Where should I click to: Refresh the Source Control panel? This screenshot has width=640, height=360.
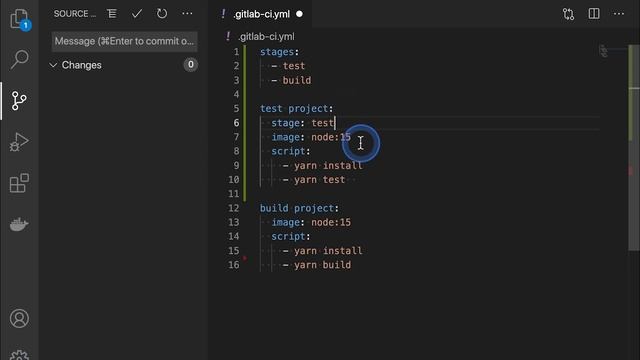(162, 14)
